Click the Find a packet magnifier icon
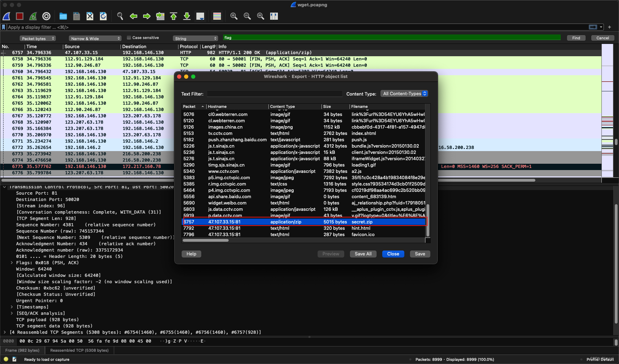The image size is (619, 364). [120, 16]
